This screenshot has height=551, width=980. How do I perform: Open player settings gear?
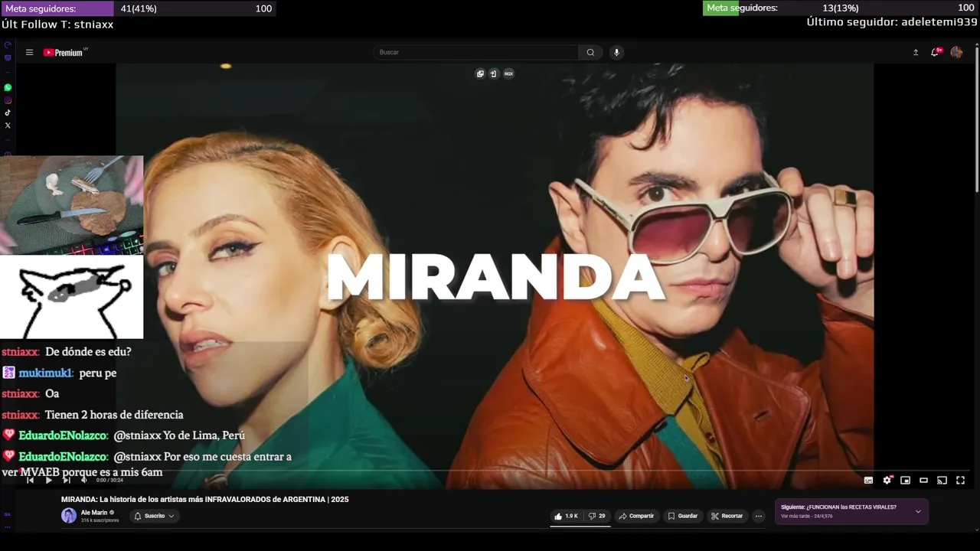pos(887,481)
